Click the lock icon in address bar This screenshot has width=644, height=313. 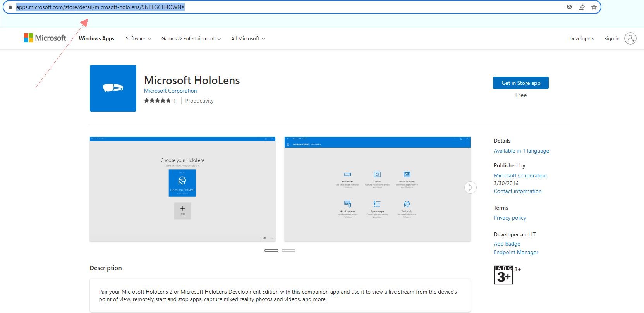(x=10, y=7)
